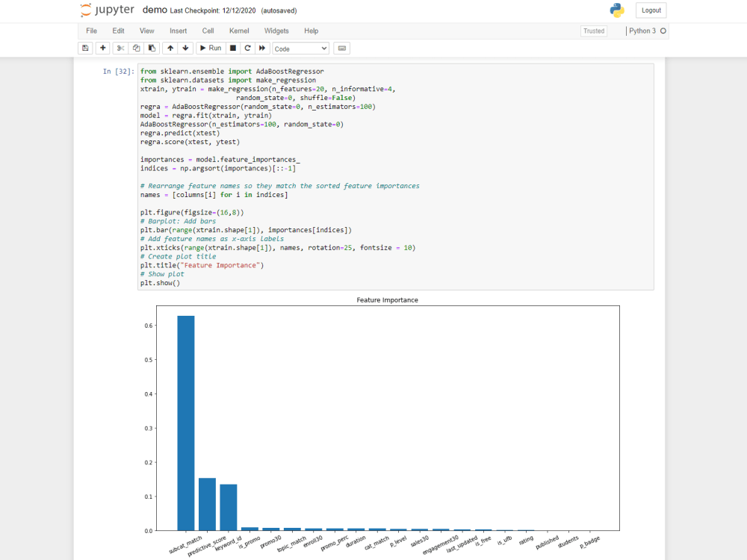Click the 0.6 y-axis tick label
This screenshot has width=747, height=560.
[149, 326]
